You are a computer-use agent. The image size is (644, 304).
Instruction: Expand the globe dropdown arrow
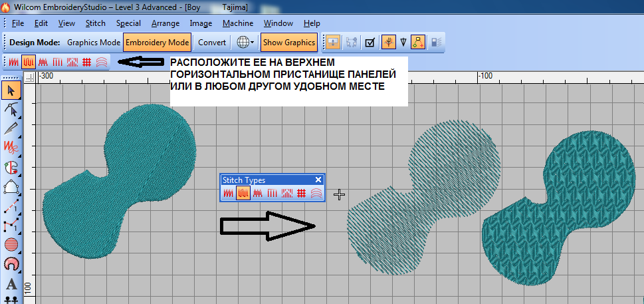coord(252,43)
